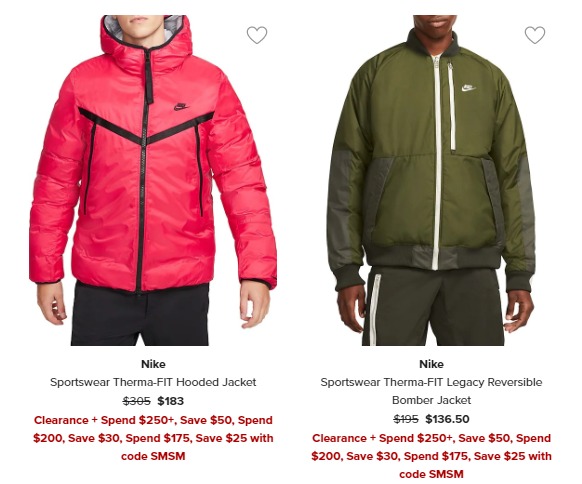582x484 pixels.
Task: Click the white Nike logo on green jacket
Action: pos(468,88)
